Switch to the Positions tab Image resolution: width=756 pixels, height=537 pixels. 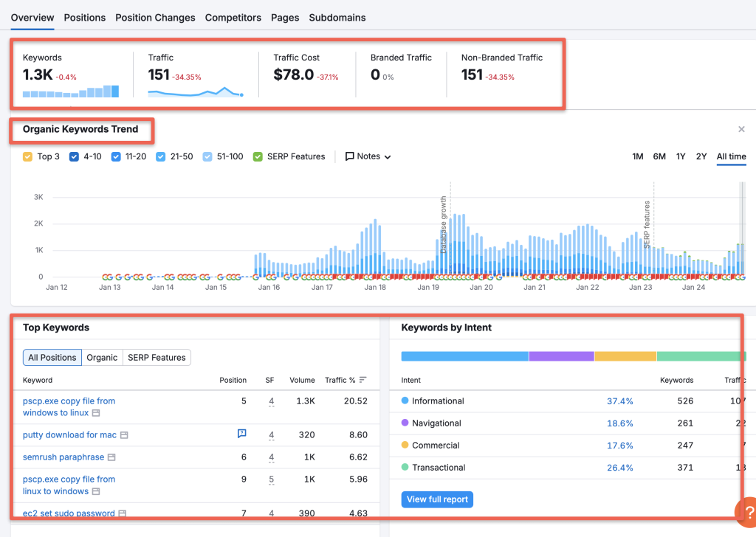(84, 17)
